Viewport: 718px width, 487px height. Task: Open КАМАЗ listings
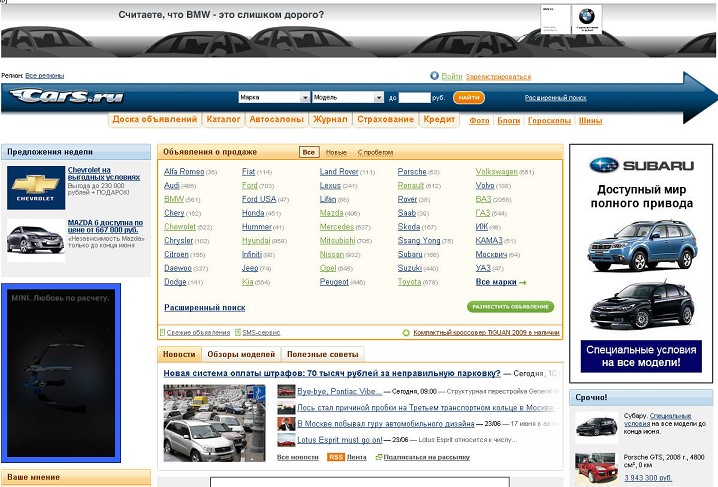click(x=489, y=240)
